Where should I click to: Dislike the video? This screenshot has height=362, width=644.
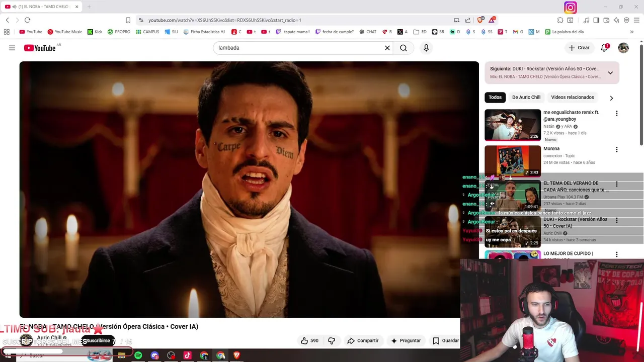coord(332,340)
